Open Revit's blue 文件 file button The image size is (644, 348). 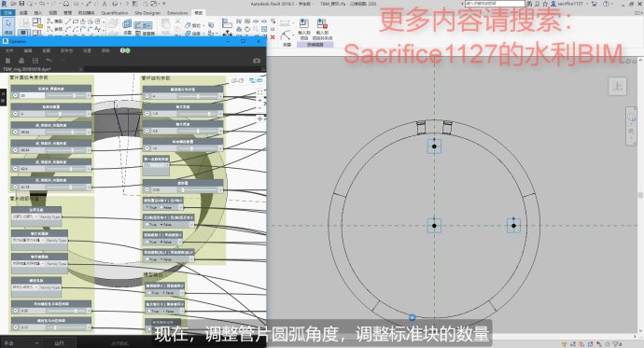7,13
